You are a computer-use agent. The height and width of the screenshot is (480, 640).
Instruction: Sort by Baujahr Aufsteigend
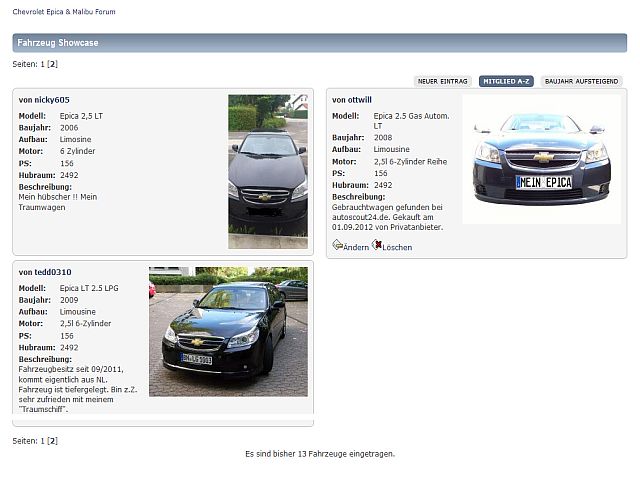(x=581, y=81)
